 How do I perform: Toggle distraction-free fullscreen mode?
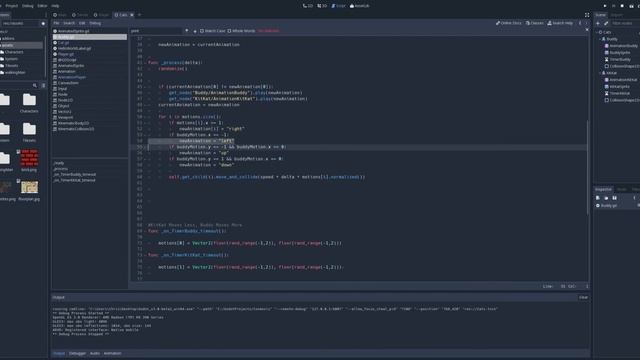[x=587, y=15]
